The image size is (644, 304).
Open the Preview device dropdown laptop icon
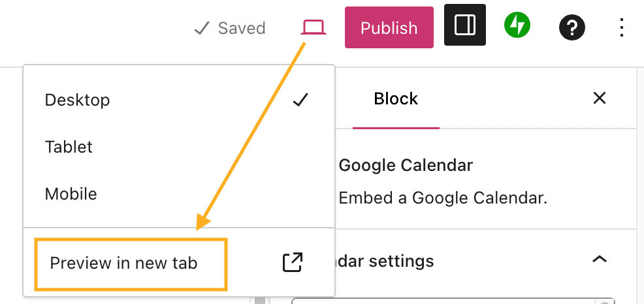coord(314,27)
